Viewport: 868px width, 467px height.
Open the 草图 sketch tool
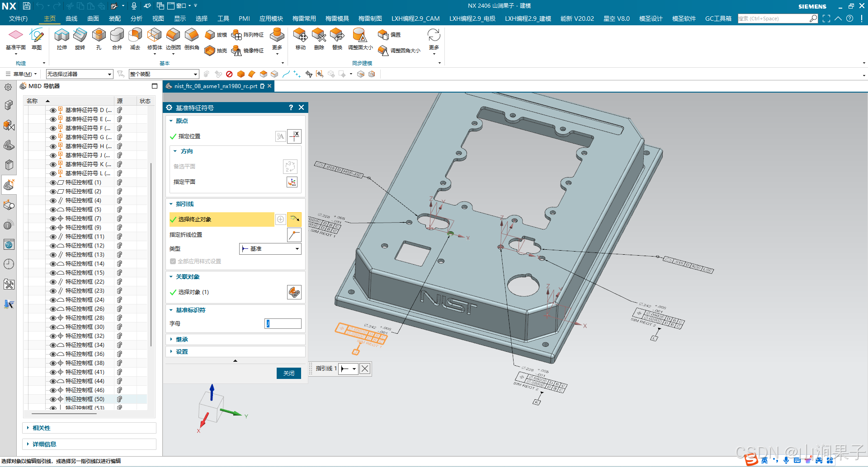37,39
